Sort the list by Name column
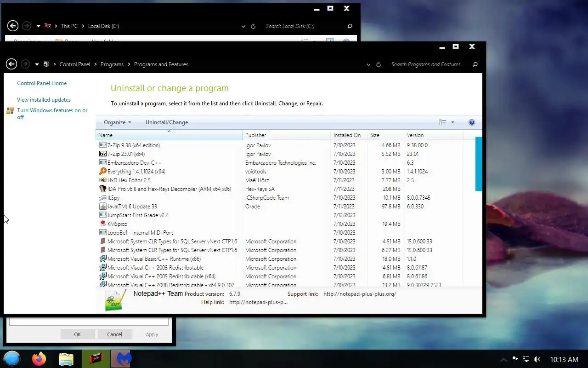This screenshot has width=588, height=368. click(x=169, y=135)
